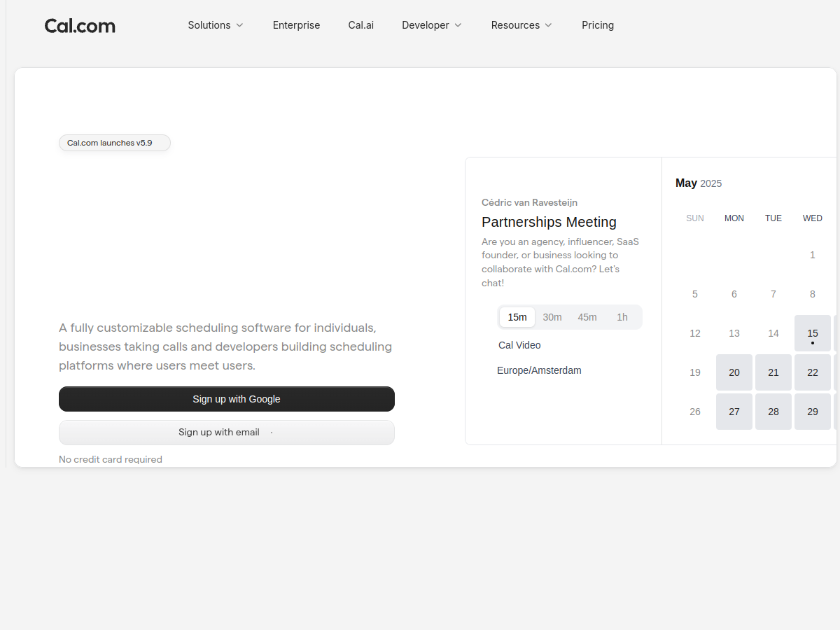
Task: Switch the duration to 30m
Action: (x=552, y=317)
